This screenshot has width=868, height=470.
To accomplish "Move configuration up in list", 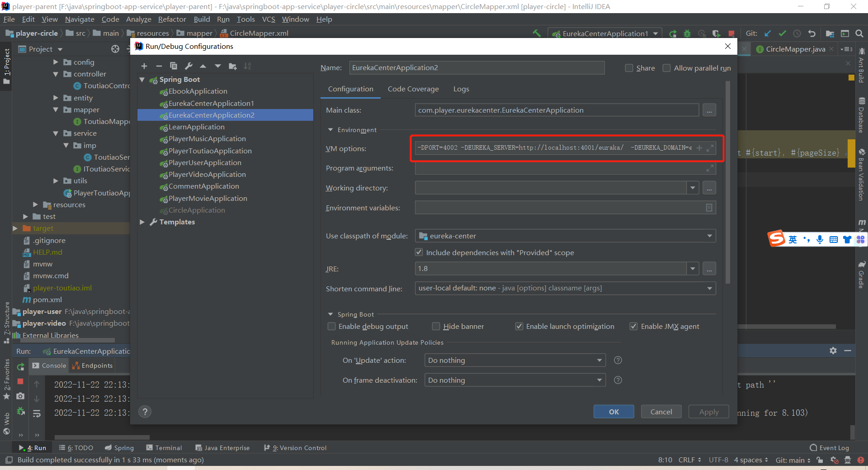I will 203,66.
